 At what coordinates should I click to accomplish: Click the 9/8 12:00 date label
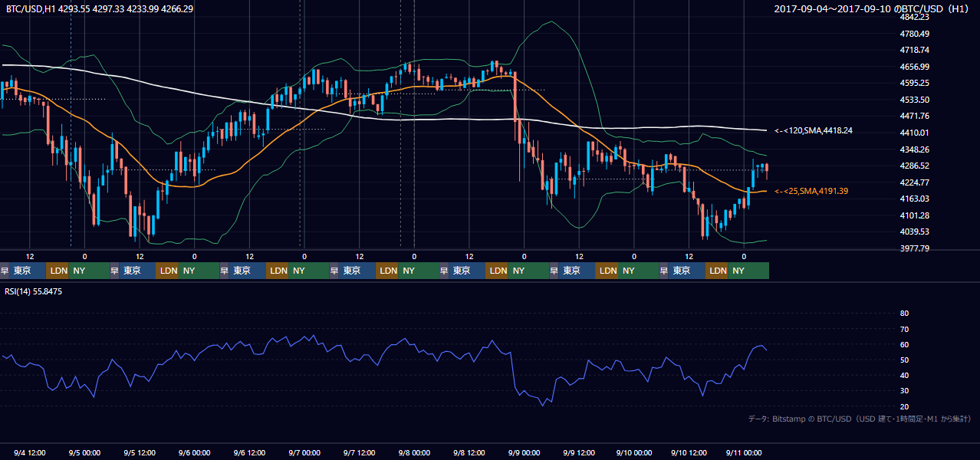469,452
